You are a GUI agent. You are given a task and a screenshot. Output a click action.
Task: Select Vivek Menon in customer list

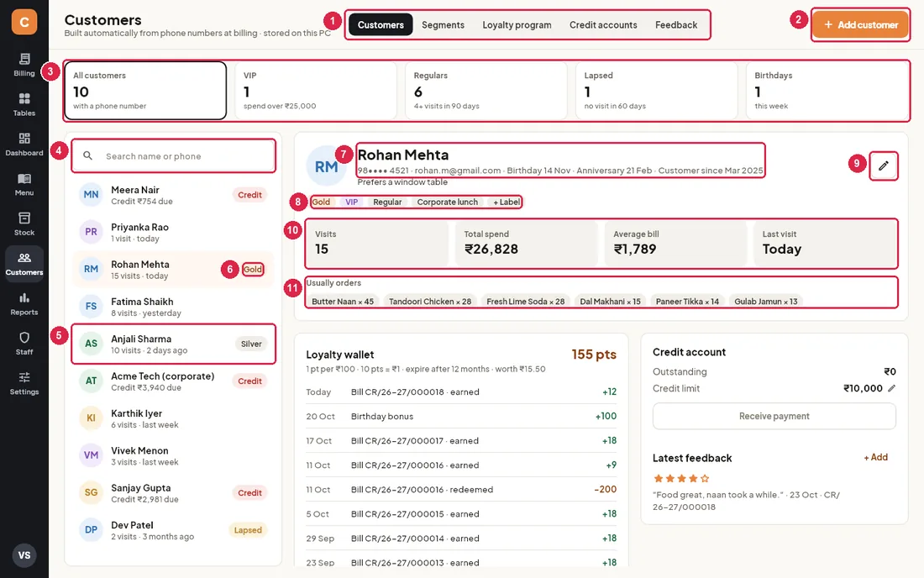point(173,455)
